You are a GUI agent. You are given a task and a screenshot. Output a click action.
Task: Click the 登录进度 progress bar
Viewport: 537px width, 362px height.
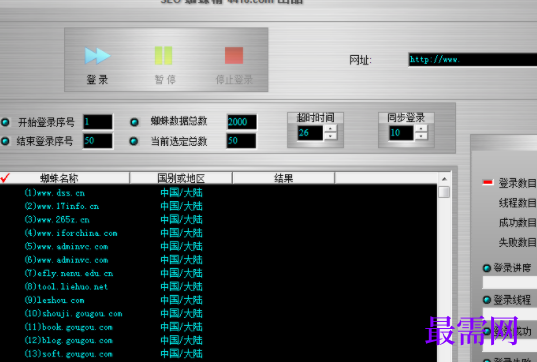click(510, 283)
